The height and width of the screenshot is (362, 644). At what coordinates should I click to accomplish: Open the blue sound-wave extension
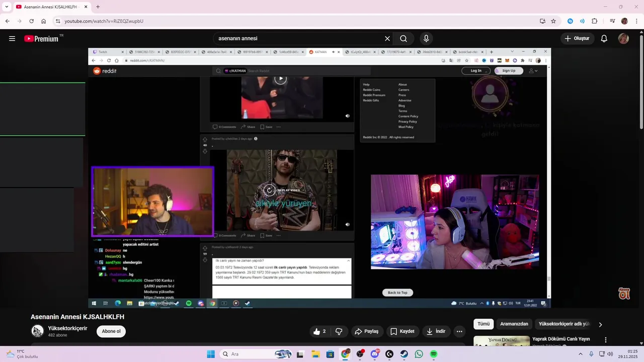point(582,21)
